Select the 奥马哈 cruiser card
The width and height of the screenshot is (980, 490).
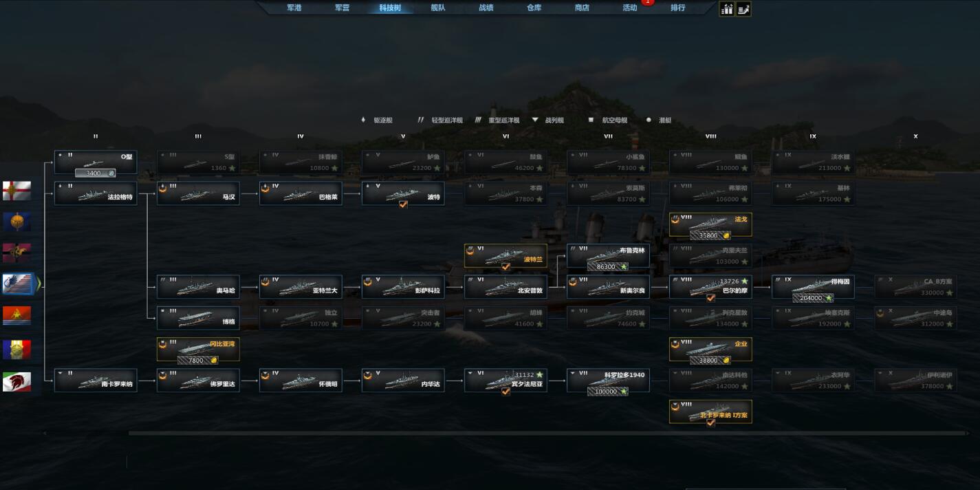coord(198,287)
